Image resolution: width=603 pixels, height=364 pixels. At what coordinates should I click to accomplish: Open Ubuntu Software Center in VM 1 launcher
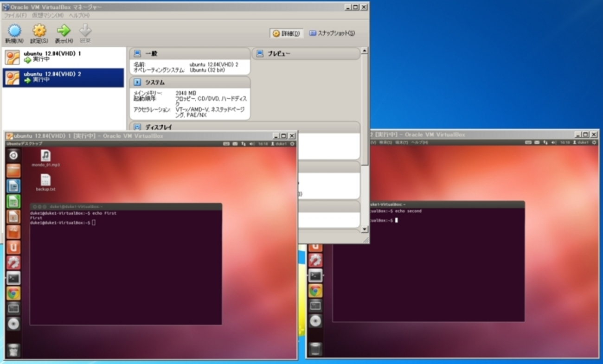[13, 232]
